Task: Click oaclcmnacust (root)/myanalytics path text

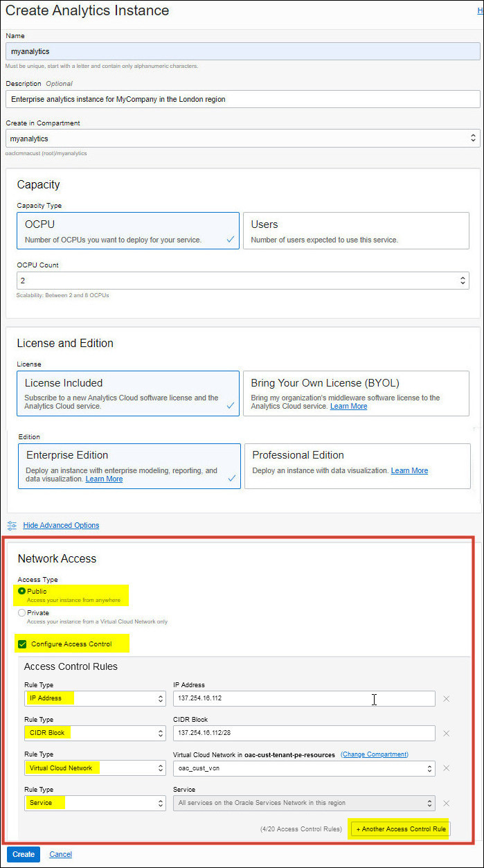Action: click(46, 153)
